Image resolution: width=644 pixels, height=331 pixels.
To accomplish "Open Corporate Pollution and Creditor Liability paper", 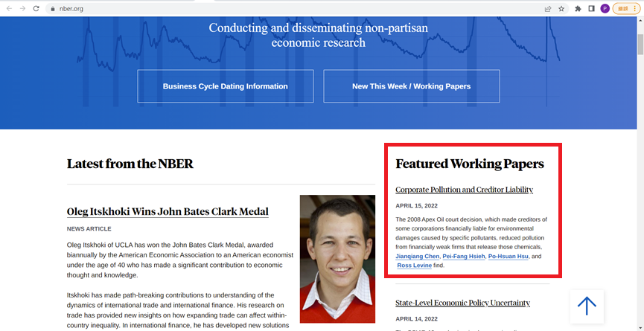I will click(x=464, y=190).
